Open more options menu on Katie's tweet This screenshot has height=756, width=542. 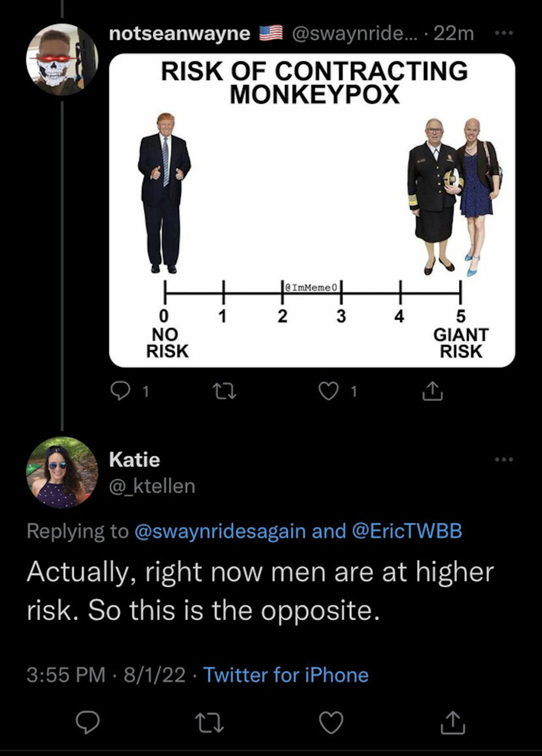pos(504,460)
